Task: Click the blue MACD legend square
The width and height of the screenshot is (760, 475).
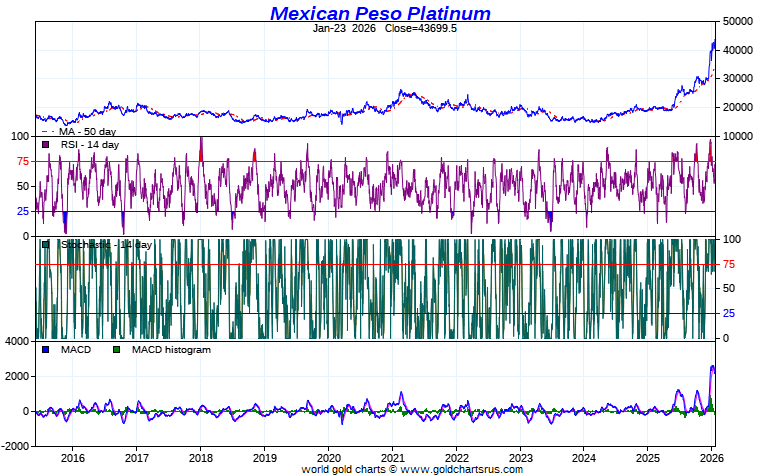Action: click(x=46, y=349)
